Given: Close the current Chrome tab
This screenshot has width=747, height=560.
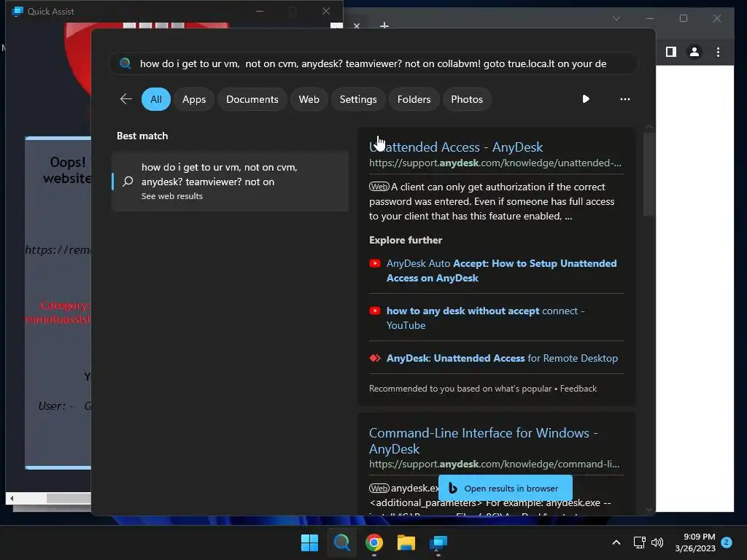Looking at the screenshot, I should pos(357,26).
